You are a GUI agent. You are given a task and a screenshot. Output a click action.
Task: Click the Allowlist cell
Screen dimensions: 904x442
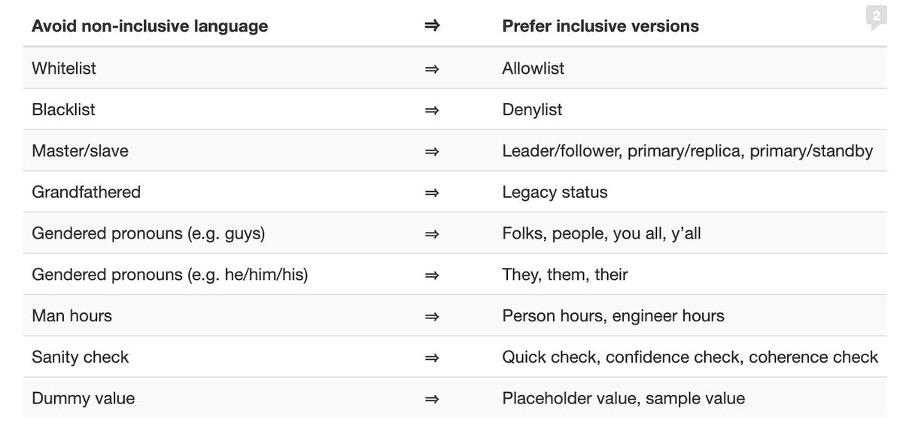tap(533, 68)
